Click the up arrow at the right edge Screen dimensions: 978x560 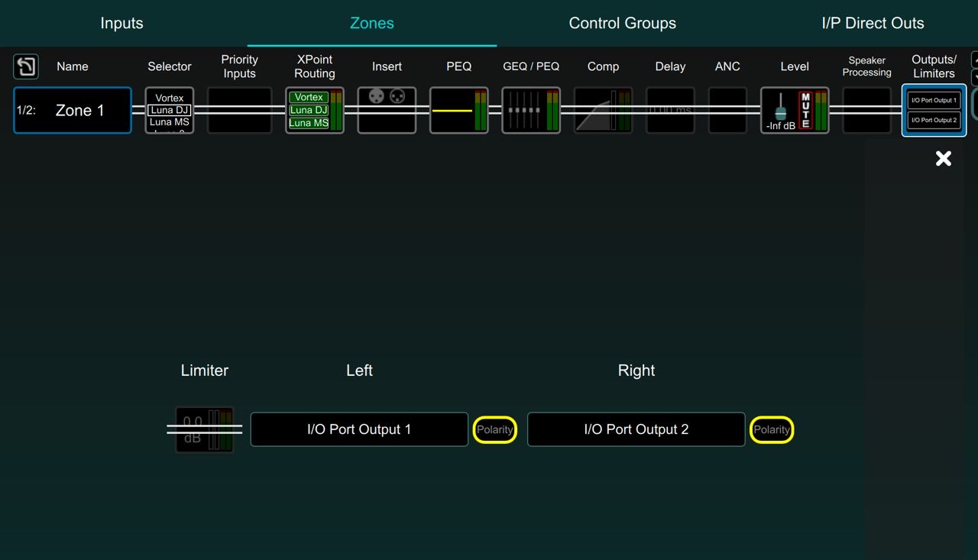tap(974, 60)
